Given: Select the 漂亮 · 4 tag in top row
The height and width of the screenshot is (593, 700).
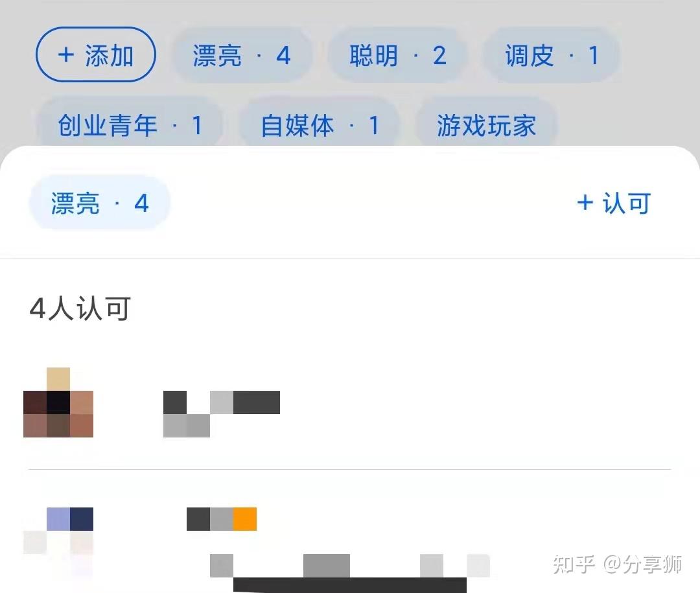Looking at the screenshot, I should 242,55.
